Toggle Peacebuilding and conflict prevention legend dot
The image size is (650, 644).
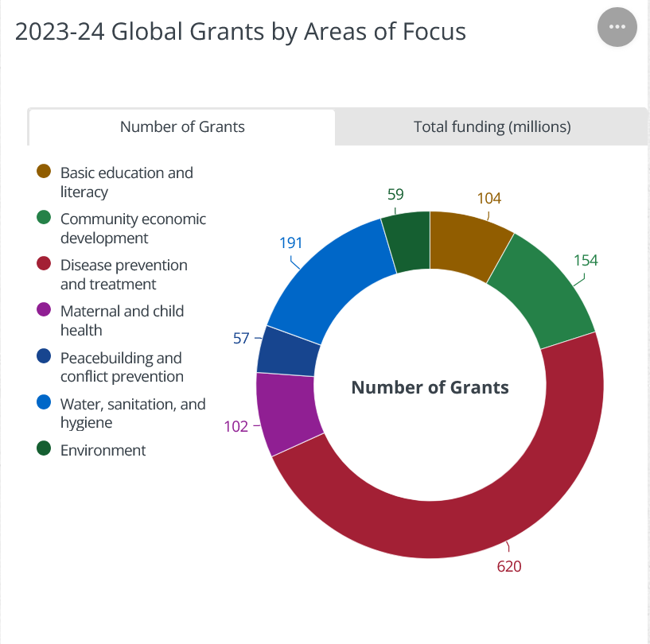point(45,357)
